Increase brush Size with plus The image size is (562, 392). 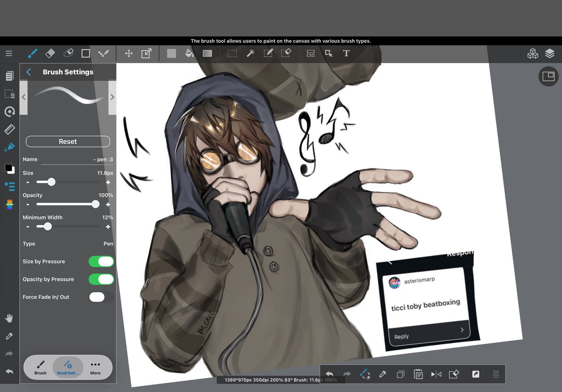108,182
